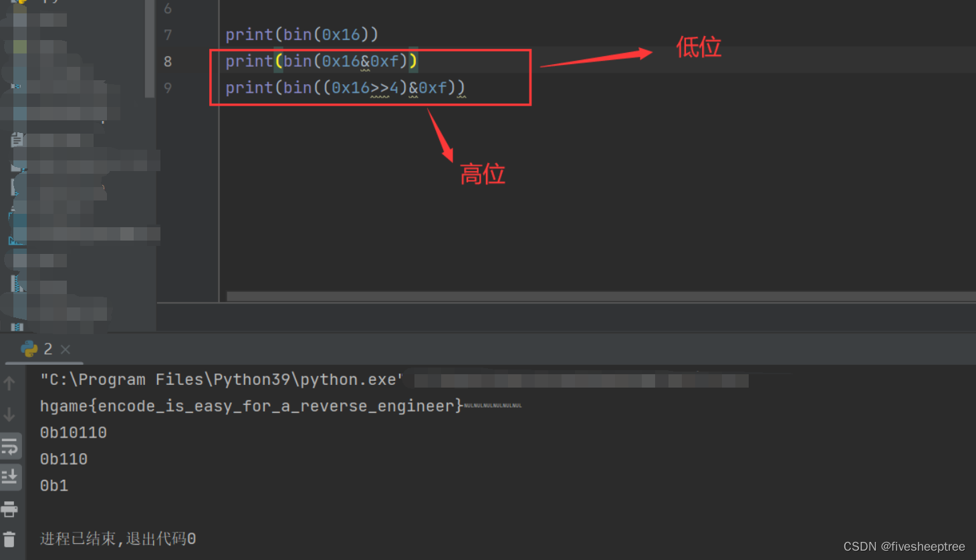Clear console output with the trash icon
The height and width of the screenshot is (560, 976).
(x=11, y=539)
